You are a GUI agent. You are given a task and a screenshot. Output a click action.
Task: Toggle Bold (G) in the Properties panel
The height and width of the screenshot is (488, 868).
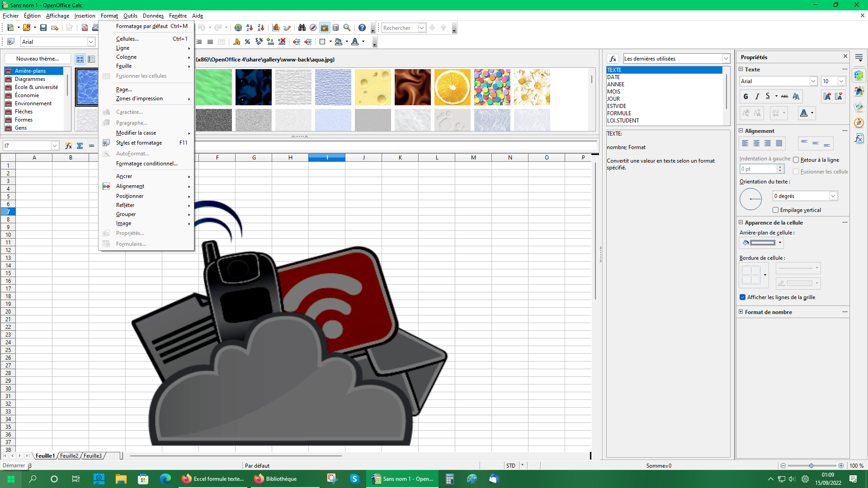click(x=745, y=96)
